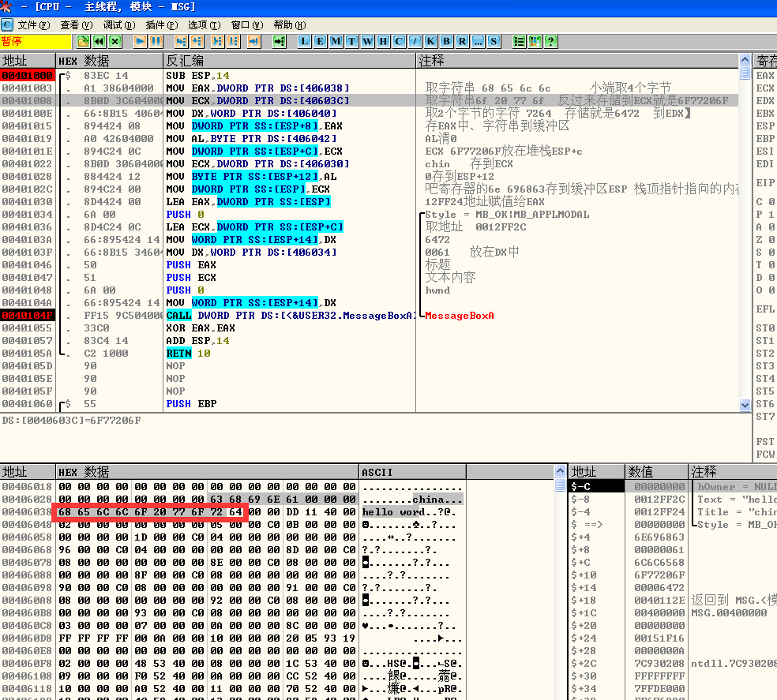Click dump pane scroll up arrow
This screenshot has width=777, height=700.
coord(560,470)
